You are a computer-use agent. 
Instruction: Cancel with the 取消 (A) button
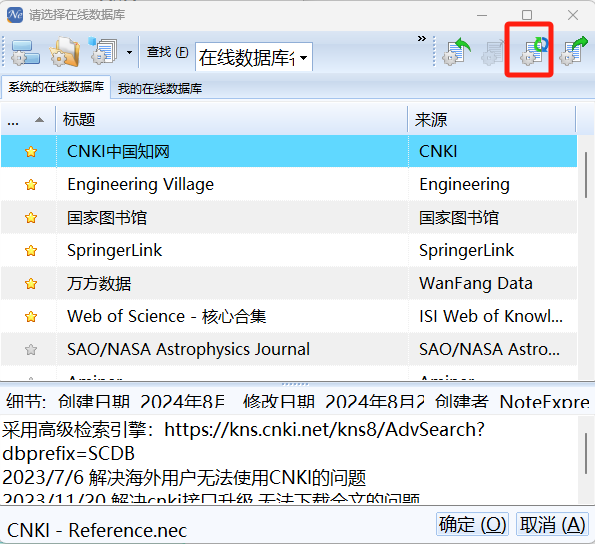tap(552, 525)
